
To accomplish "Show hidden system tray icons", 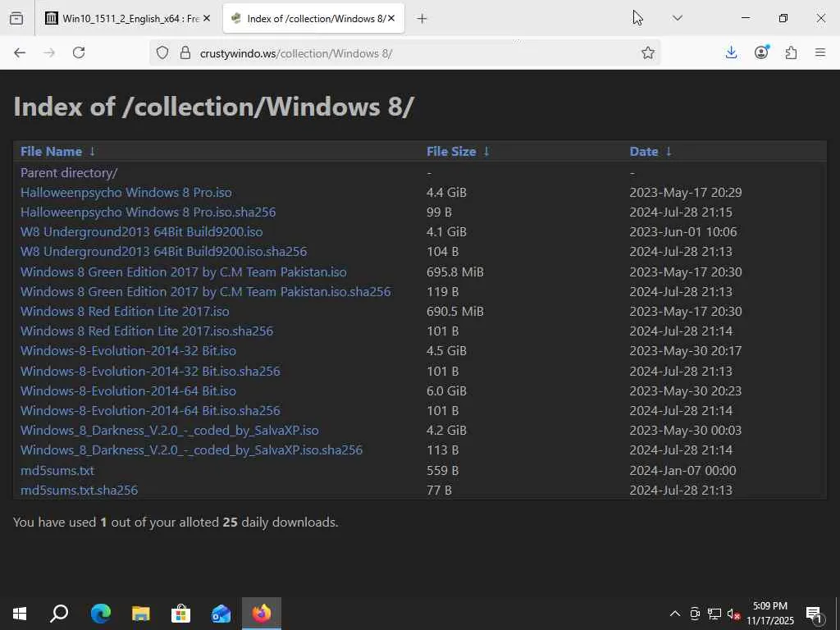I will click(675, 614).
